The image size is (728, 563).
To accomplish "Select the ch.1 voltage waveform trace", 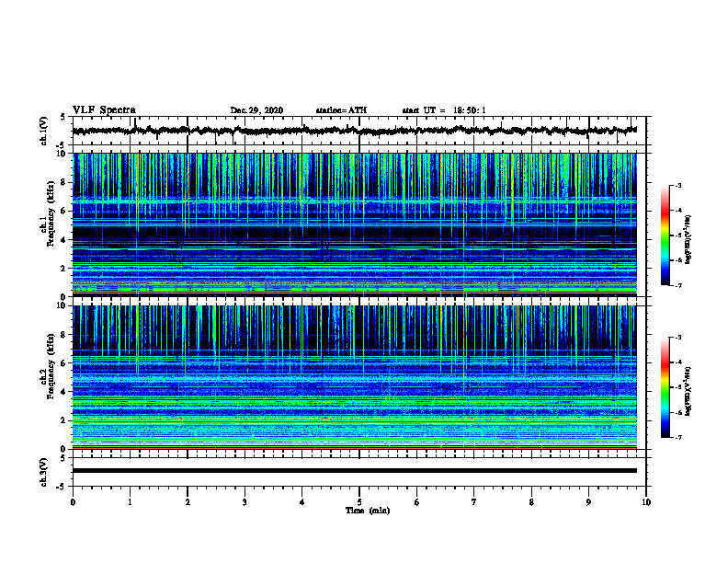I will (354, 131).
